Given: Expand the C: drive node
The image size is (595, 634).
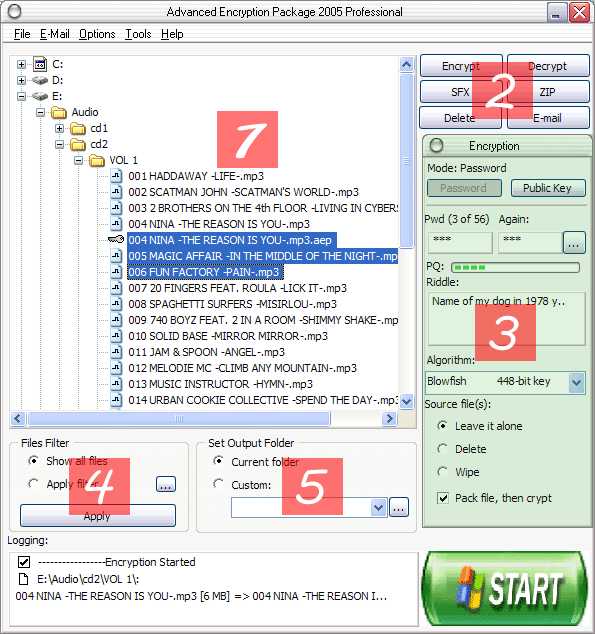Looking at the screenshot, I should click(21, 64).
